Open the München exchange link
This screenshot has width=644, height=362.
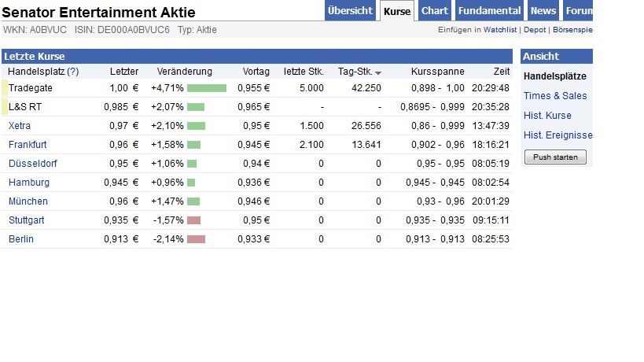(x=28, y=201)
